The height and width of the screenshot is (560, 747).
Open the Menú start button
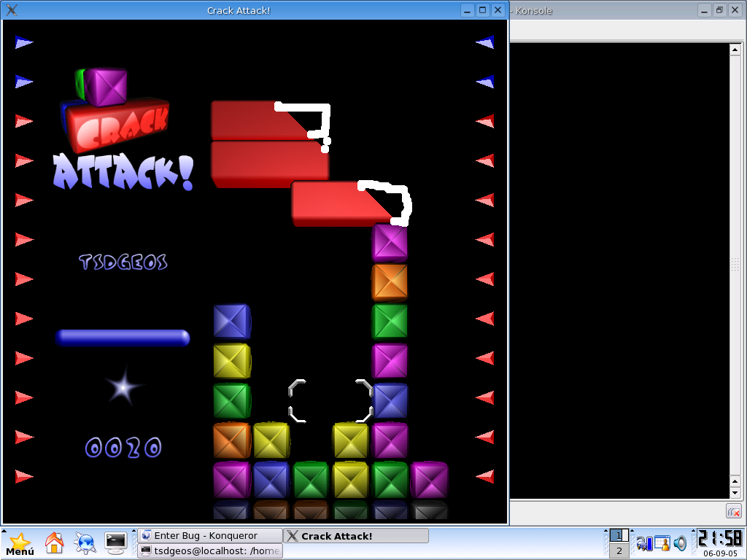(x=20, y=543)
